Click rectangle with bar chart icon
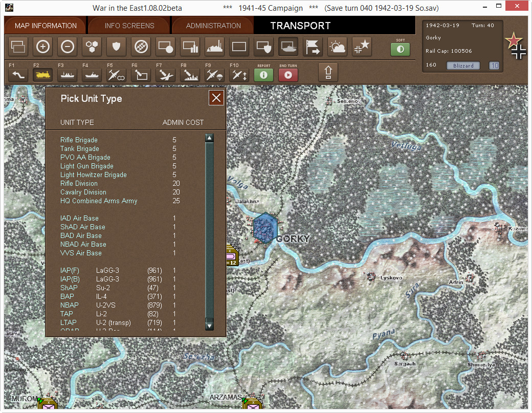 [190, 47]
